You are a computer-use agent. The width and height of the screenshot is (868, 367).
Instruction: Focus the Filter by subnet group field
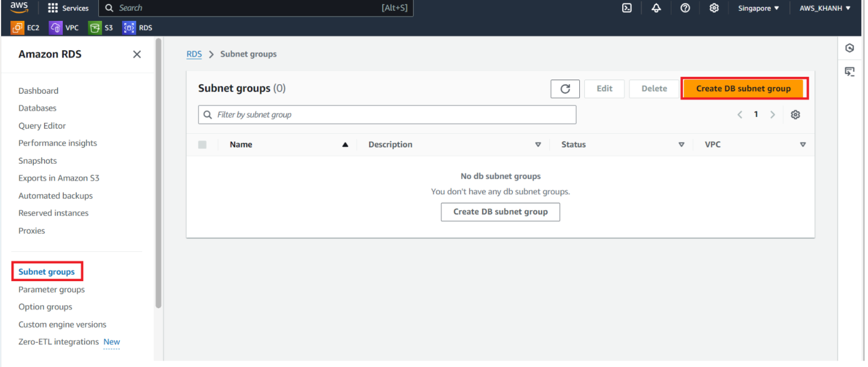pos(387,115)
